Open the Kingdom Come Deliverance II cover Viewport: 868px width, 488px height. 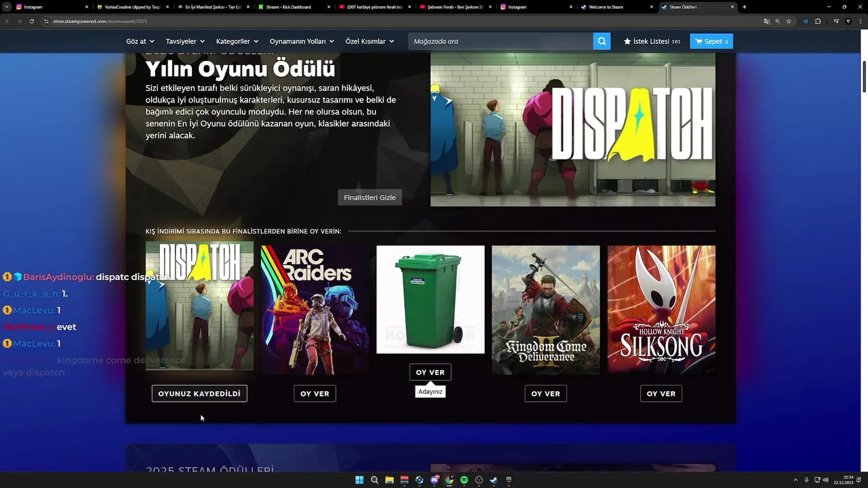pos(546,310)
